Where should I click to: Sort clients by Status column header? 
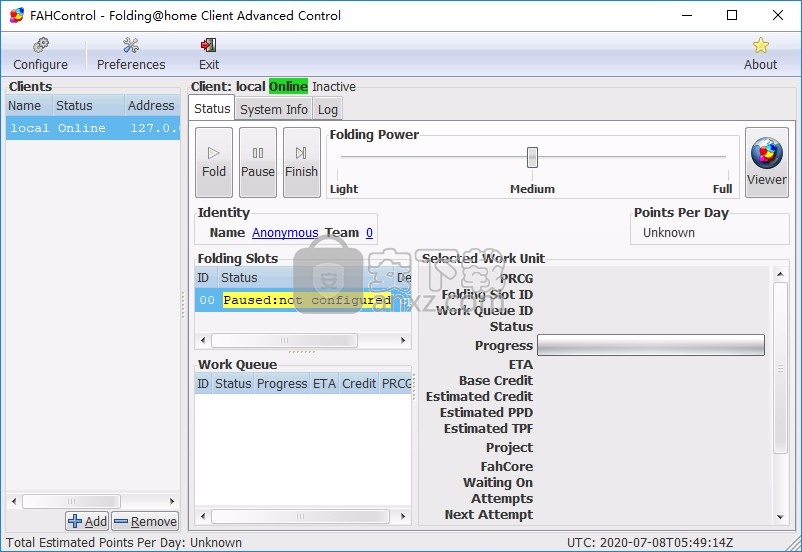tap(88, 105)
